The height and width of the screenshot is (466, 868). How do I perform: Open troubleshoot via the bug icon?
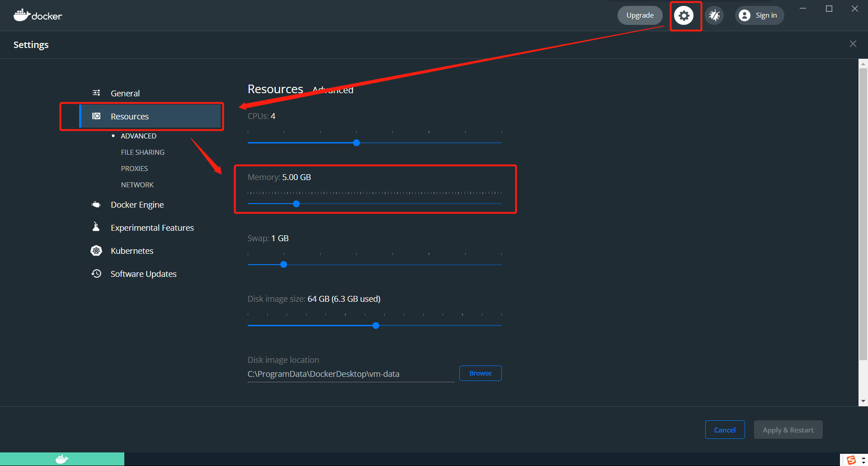(x=714, y=15)
